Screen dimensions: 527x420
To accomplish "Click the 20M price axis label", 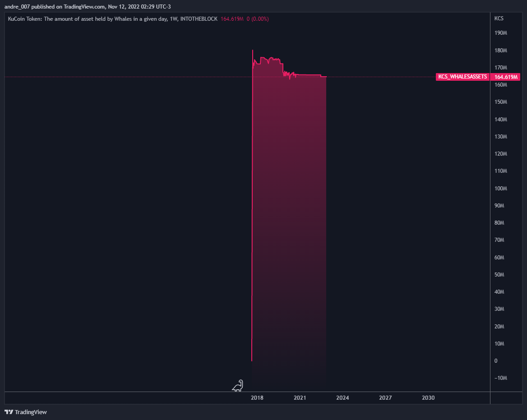I will [499, 326].
